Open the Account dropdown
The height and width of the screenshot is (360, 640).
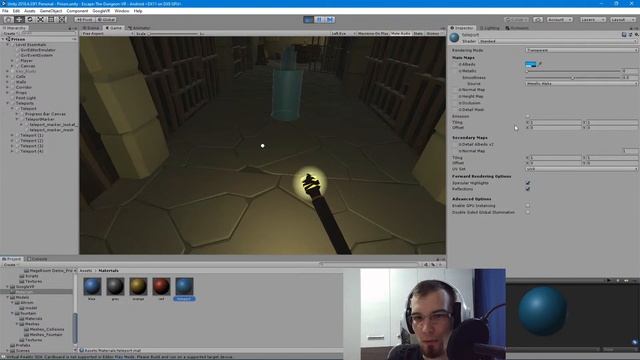559,20
